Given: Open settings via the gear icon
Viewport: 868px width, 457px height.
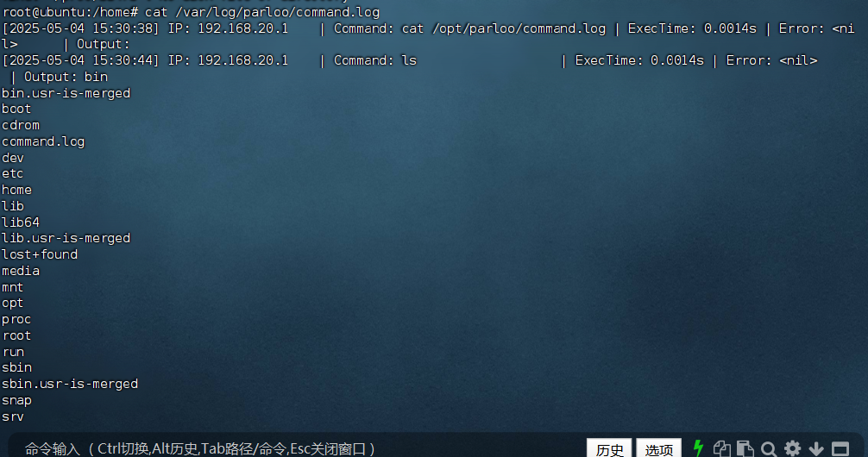Looking at the screenshot, I should [792, 448].
